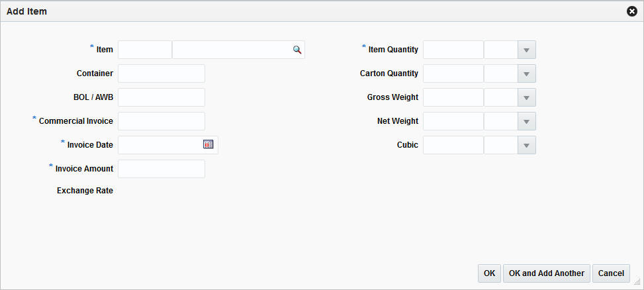Select the Gross Weight value field
This screenshot has height=290, width=644.
(453, 97)
